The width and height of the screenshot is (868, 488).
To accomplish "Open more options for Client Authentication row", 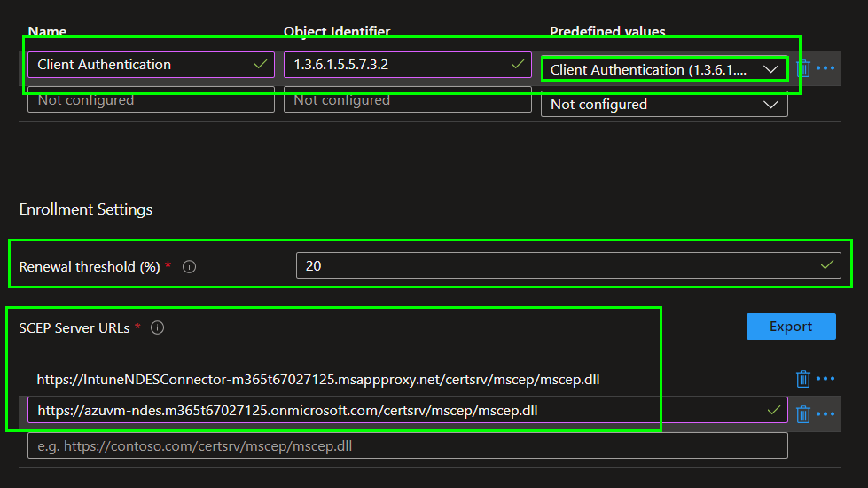I will click(825, 68).
